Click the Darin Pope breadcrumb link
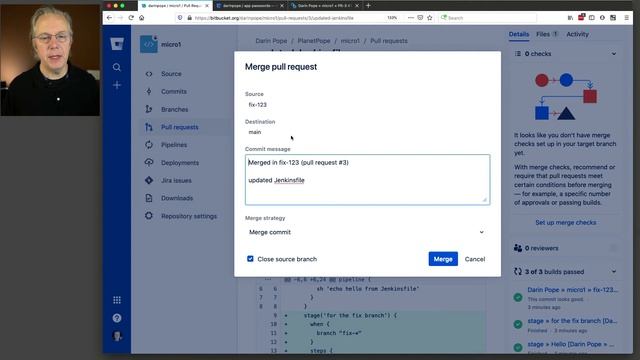Viewport: 640px width, 360px height. [x=271, y=41]
